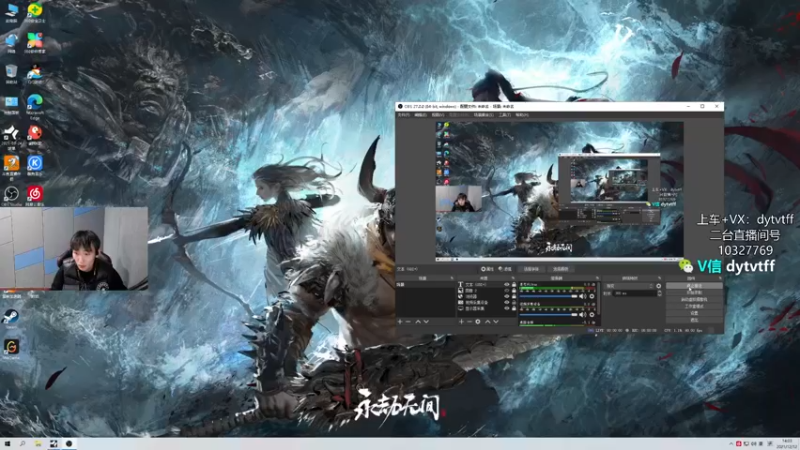Pop out the Audio Mixer dock panel
Screen dimensions: 800x450
click(597, 278)
